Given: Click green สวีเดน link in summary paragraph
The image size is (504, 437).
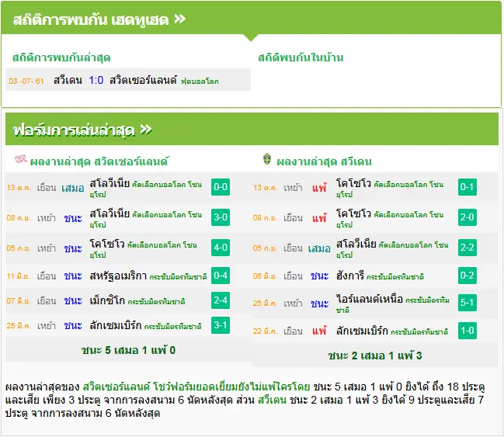Looking at the screenshot, I should click(272, 400).
